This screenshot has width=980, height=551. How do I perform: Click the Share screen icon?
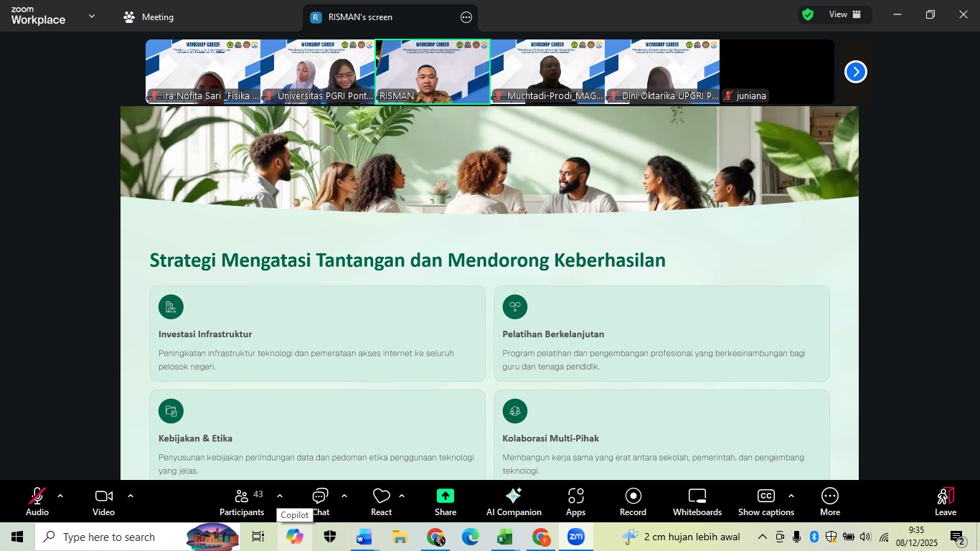[x=445, y=501]
